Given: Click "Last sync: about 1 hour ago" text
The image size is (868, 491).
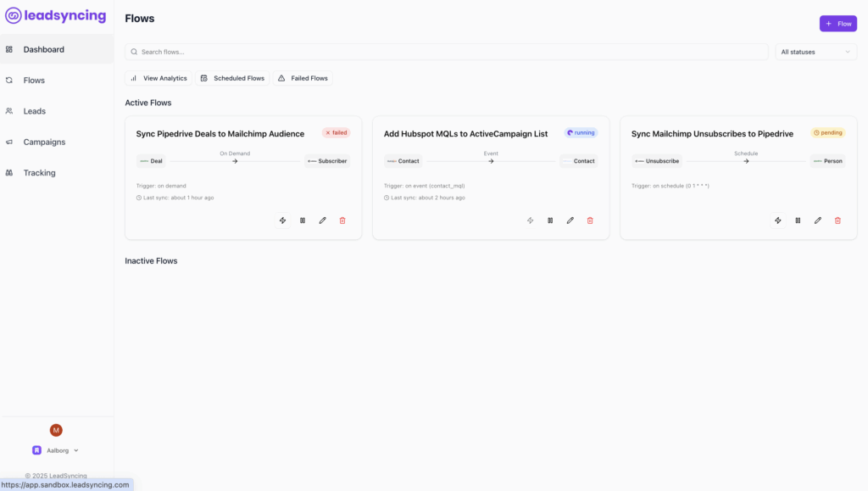Looking at the screenshot, I should point(175,198).
